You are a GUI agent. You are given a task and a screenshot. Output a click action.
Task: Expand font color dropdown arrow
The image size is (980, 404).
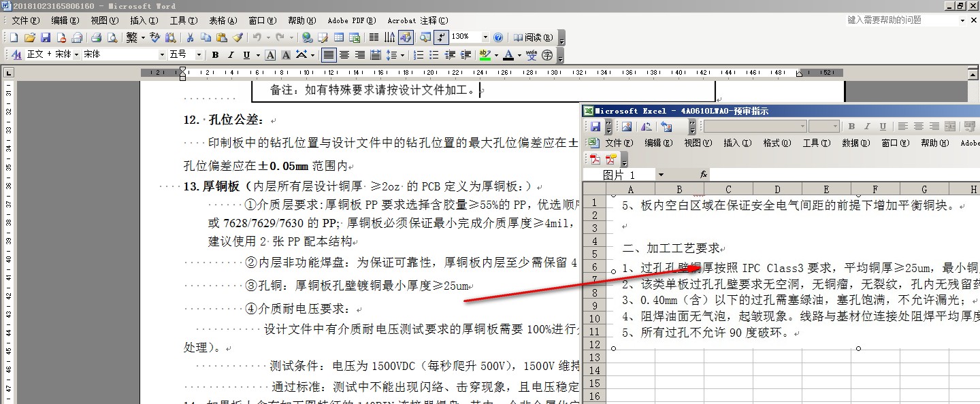click(519, 54)
